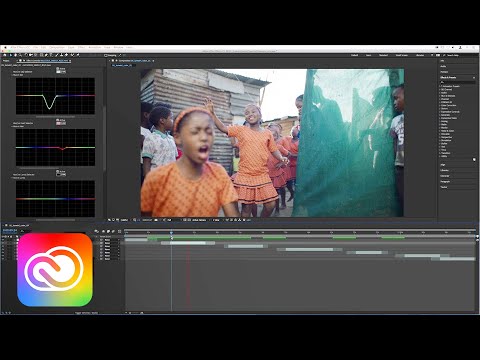Select the Zoom magnifier tool

[x=20, y=55]
